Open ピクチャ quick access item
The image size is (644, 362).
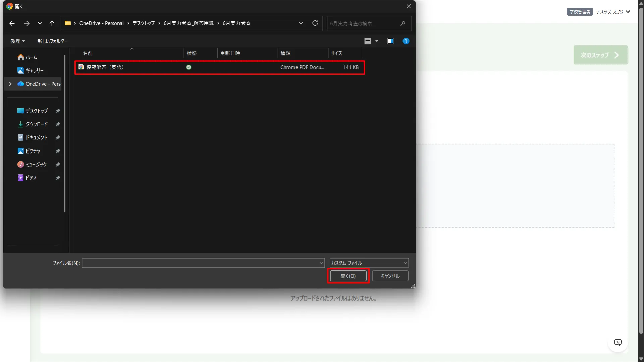click(29, 151)
